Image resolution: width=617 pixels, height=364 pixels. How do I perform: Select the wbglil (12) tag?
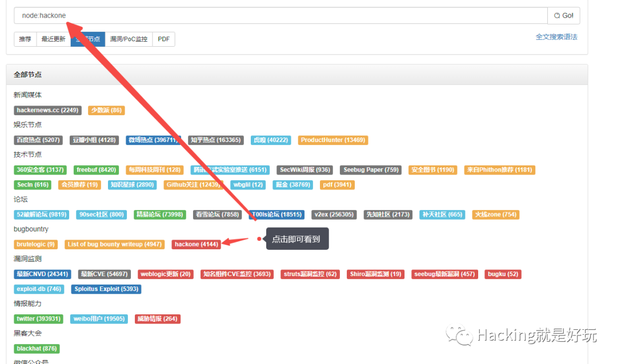point(248,185)
